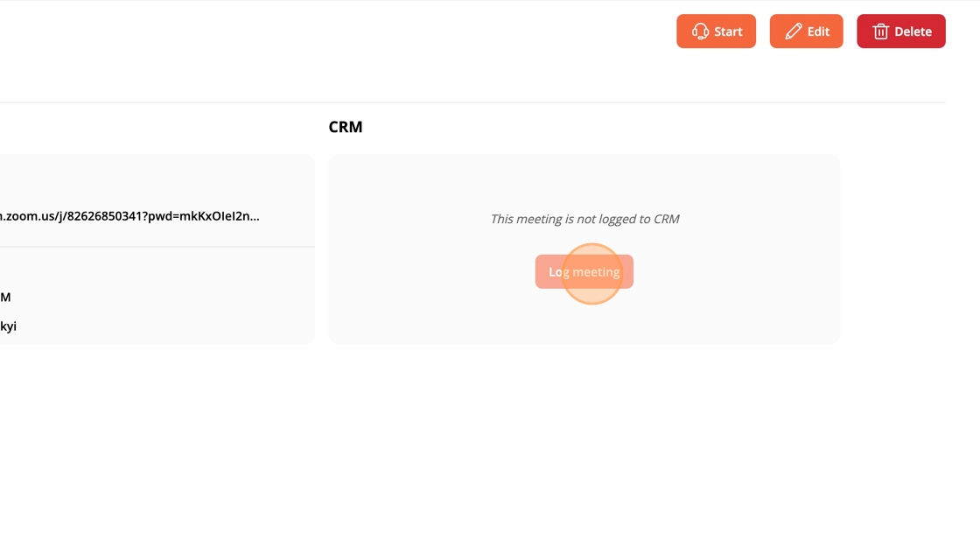This screenshot has height=547, width=980.
Task: Open the Zoom meeting URL link
Action: [x=129, y=215]
